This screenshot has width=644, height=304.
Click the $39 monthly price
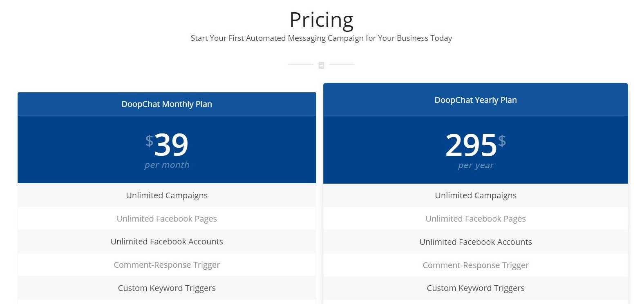click(167, 144)
